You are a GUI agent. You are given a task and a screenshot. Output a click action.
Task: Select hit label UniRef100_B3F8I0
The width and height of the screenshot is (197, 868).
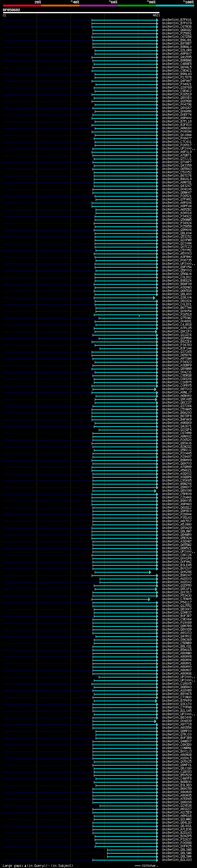coord(177,125)
